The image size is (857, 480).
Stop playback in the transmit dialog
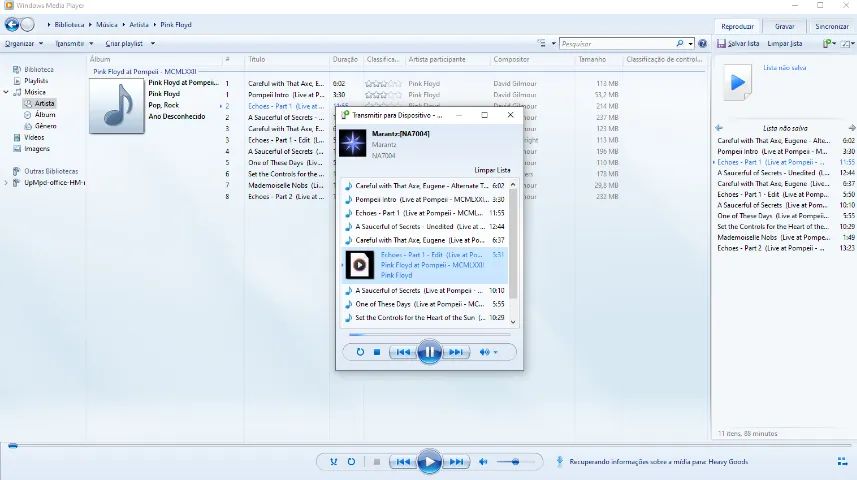[x=377, y=352]
